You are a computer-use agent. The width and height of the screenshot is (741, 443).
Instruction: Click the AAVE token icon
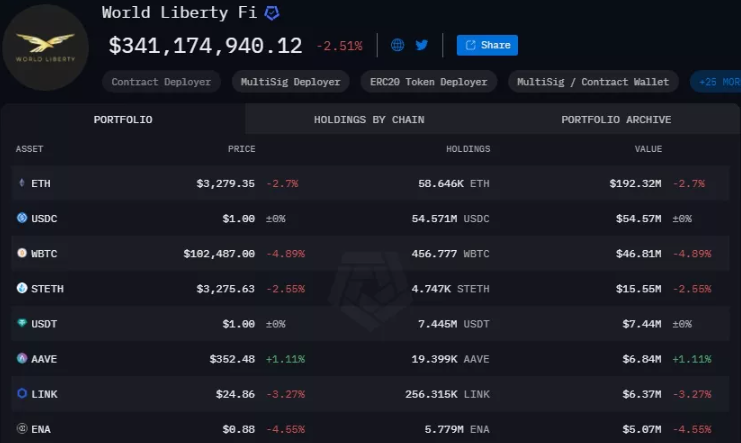22,358
